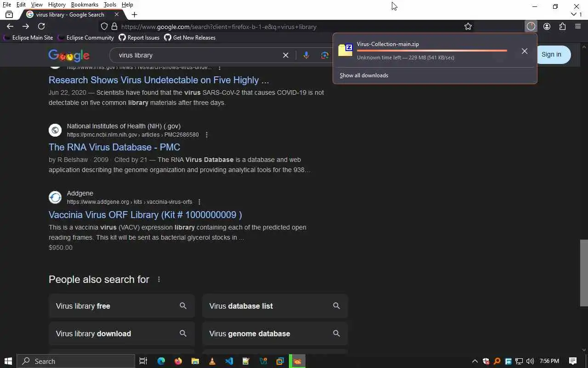The image size is (588, 368).
Task: Open more options for the Addgene result
Action: pos(199,202)
